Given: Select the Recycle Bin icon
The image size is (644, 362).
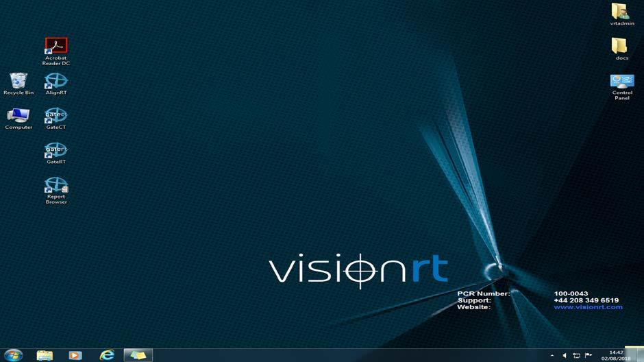Looking at the screenshot, I should 18,84.
